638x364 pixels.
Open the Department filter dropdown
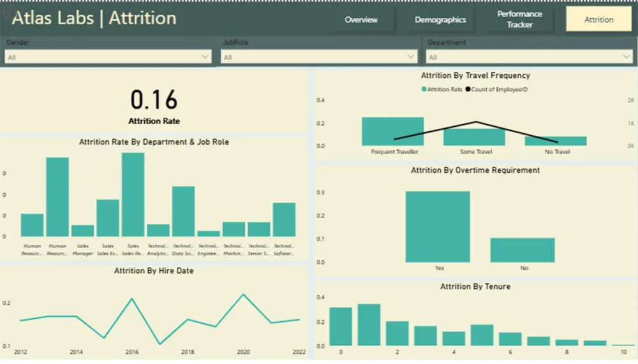pos(529,57)
